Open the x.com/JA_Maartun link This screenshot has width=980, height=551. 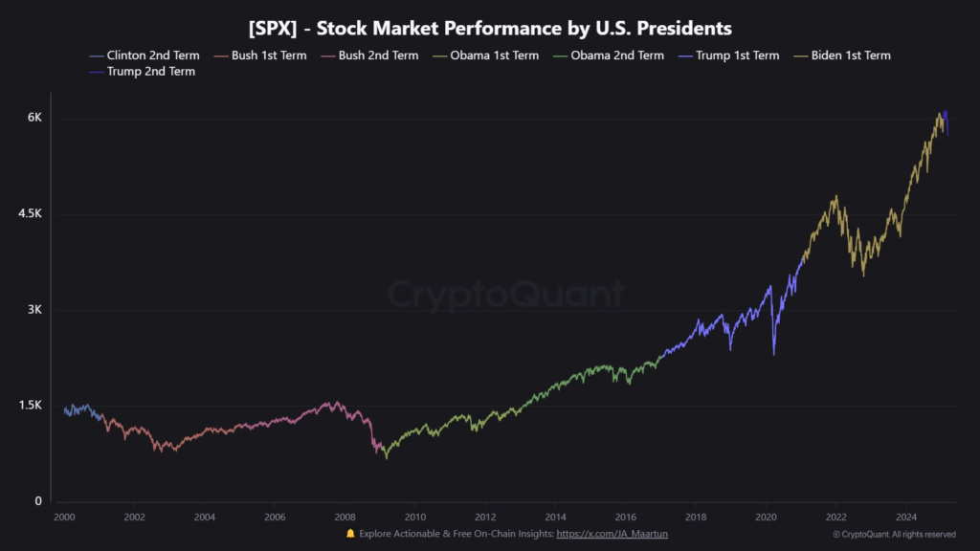coord(612,533)
